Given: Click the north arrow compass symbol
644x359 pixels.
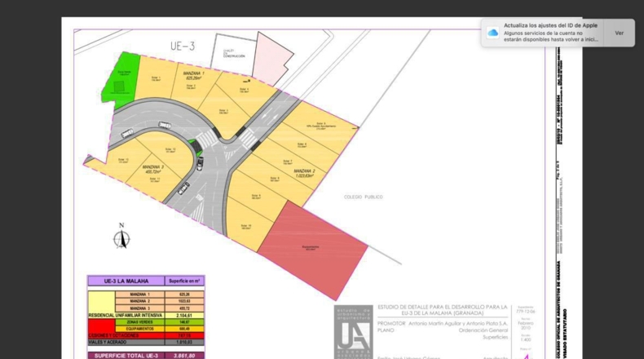Looking at the screenshot, I should coord(121,236).
